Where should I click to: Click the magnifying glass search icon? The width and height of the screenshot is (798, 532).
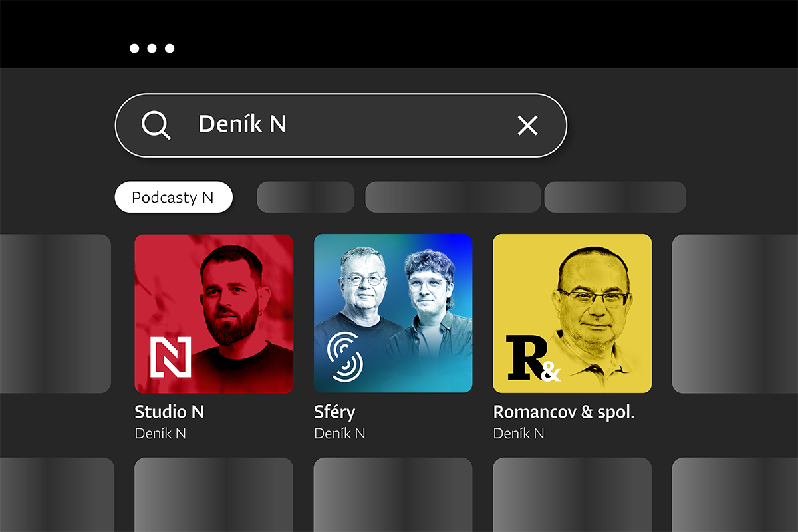pyautogui.click(x=156, y=125)
